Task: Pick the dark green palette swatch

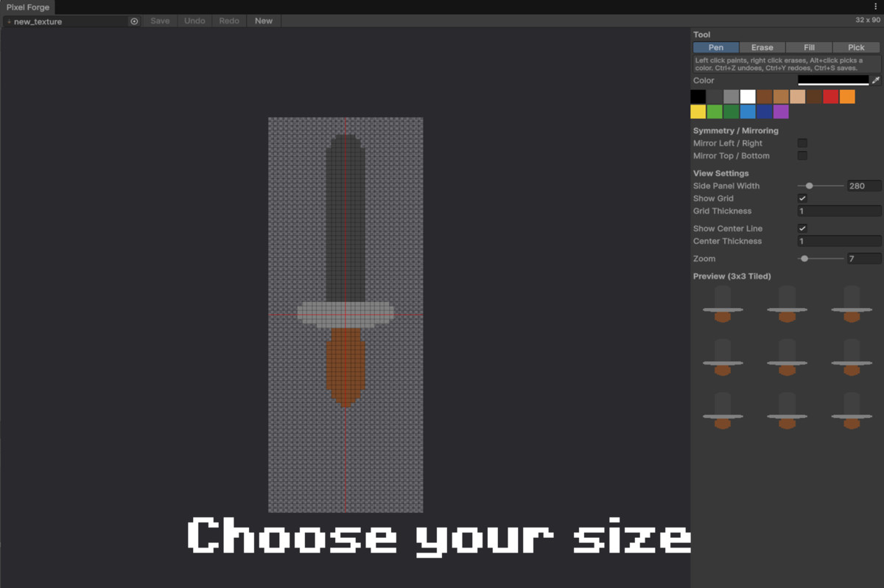Action: (731, 112)
